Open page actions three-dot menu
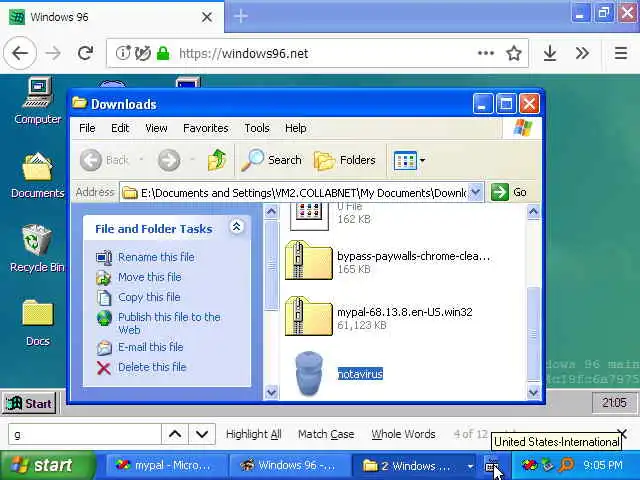Viewport: 640px width, 480px height. click(x=486, y=53)
